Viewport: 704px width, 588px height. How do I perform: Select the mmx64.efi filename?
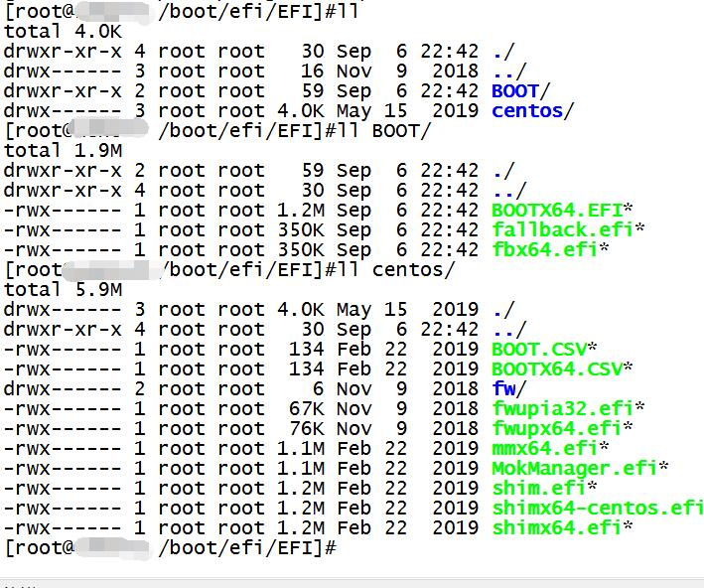tap(545, 448)
